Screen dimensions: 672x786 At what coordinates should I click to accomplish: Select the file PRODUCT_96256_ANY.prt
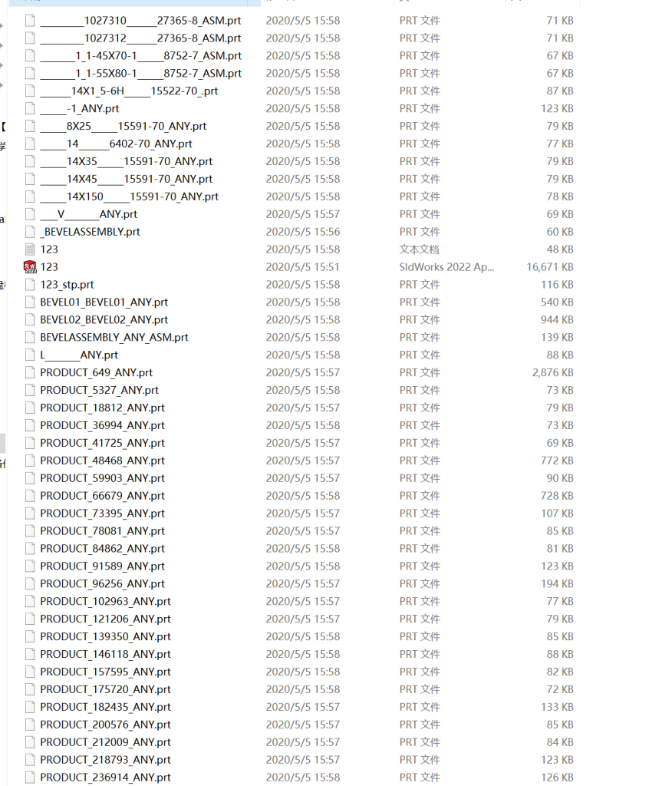coord(102,583)
